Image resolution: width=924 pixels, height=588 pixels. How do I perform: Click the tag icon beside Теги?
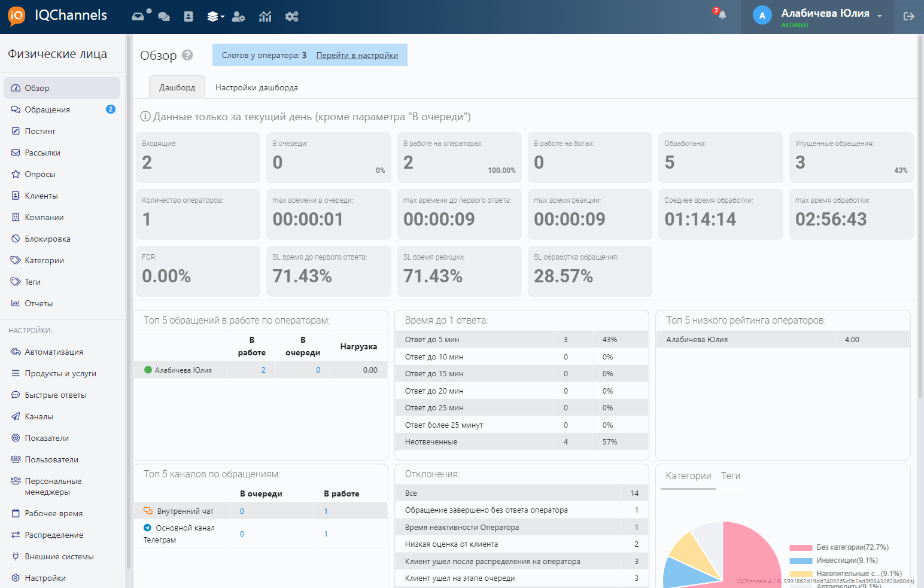pos(16,282)
